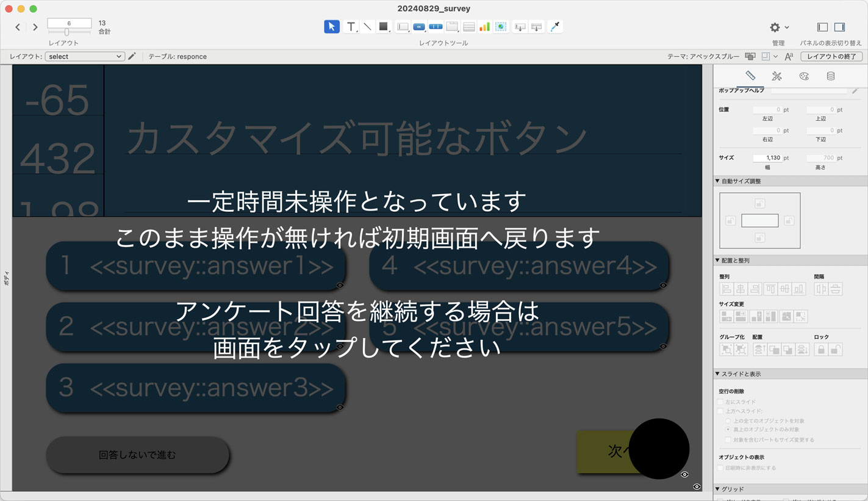Image resolution: width=868 pixels, height=501 pixels.
Task: Click align top edges icon
Action: (x=770, y=289)
